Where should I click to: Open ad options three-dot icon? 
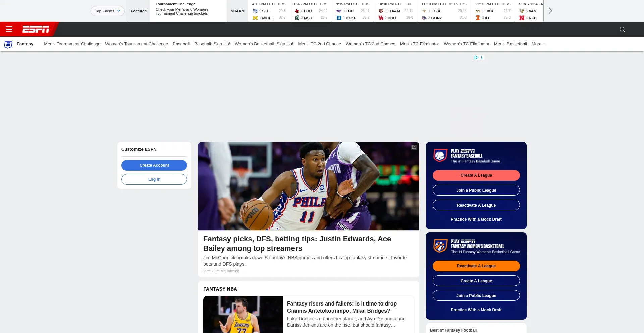click(x=482, y=58)
